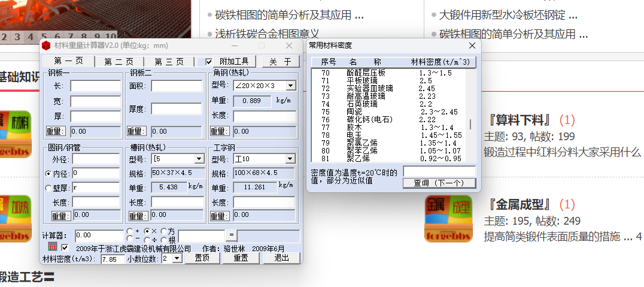Open the 工字钢 型号 dropdown
The image size is (644, 287).
tap(290, 159)
